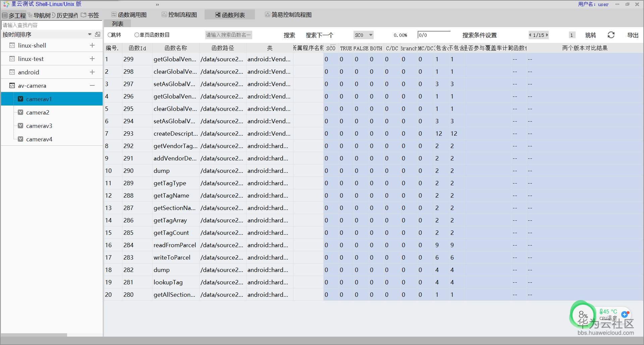
Task: Open the 函数列表 tab
Action: (230, 15)
